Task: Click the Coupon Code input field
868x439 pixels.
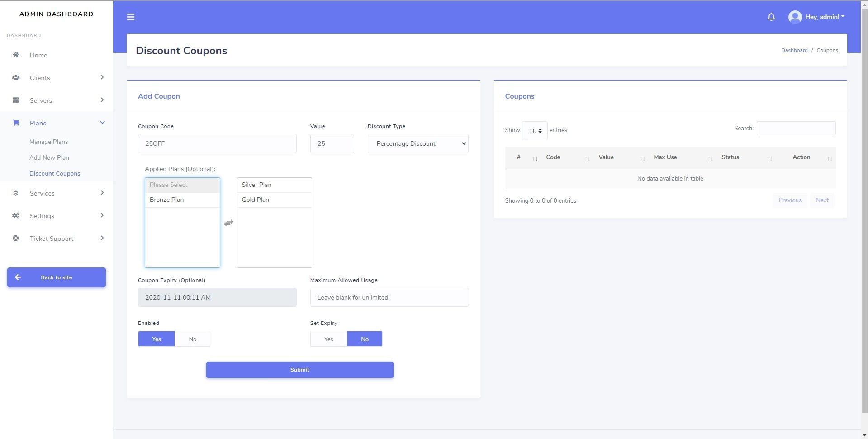Action: click(217, 143)
